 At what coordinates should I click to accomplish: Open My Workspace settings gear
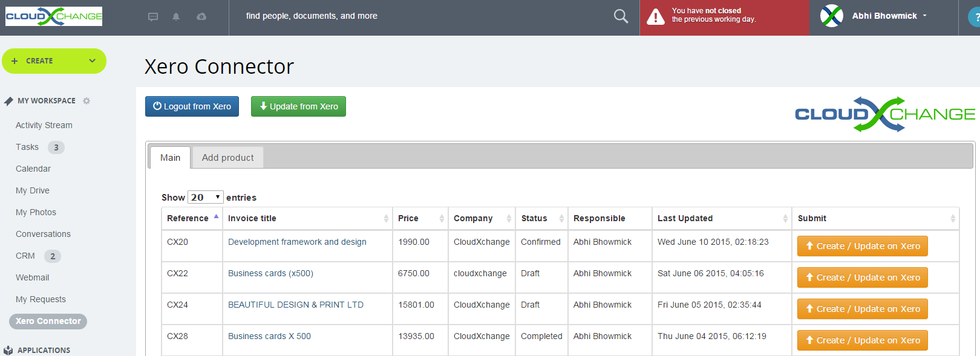point(87,101)
